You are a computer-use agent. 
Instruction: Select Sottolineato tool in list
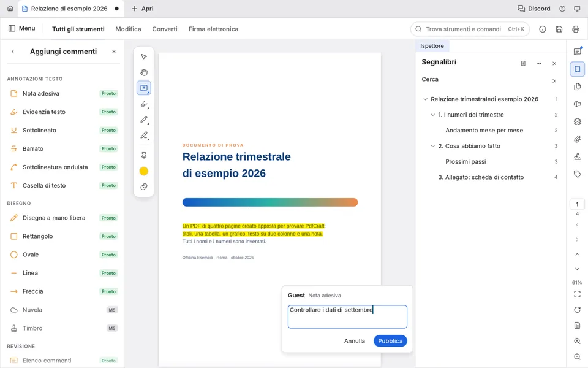pos(63,130)
